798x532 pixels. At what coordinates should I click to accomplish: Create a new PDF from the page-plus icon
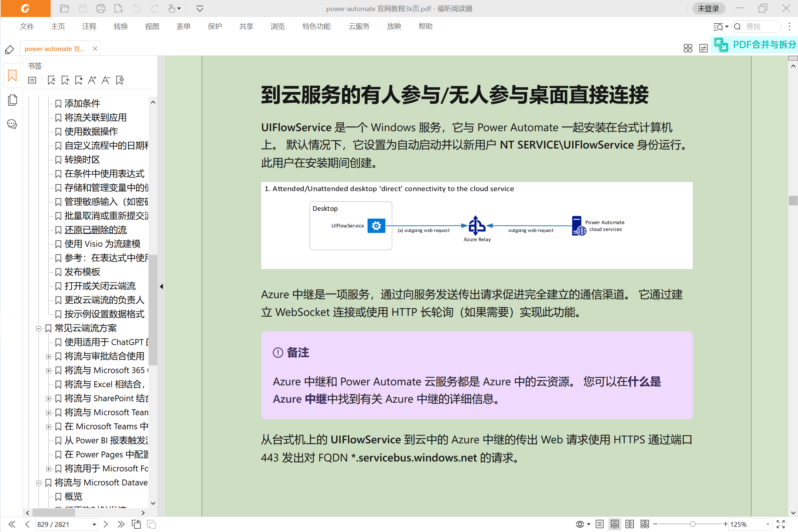[x=119, y=8]
